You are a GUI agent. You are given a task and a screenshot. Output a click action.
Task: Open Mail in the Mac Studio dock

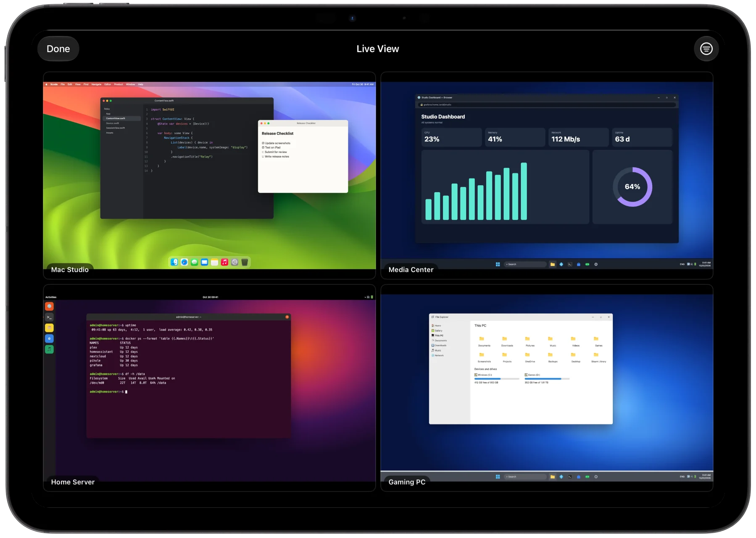point(204,262)
